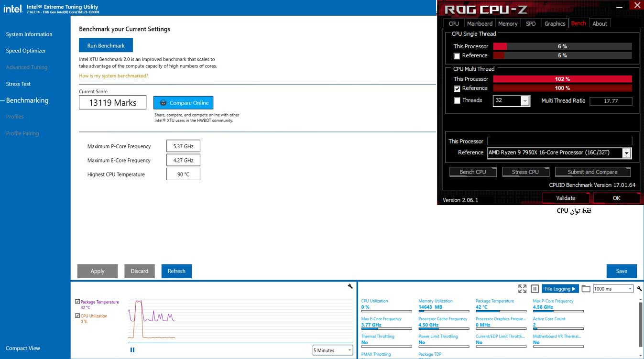This screenshot has height=359, width=644.
Task: Switch to the Mainboard tab
Action: coord(480,23)
